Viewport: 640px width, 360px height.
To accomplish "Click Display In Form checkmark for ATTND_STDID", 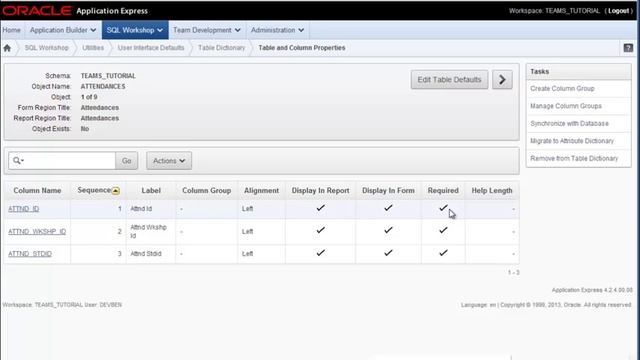I will tap(388, 253).
